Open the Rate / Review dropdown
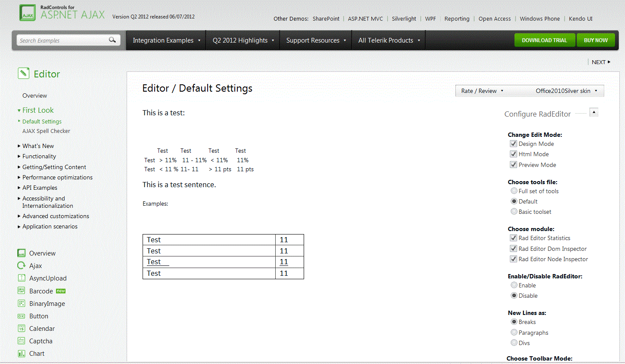625x364 pixels. click(482, 91)
